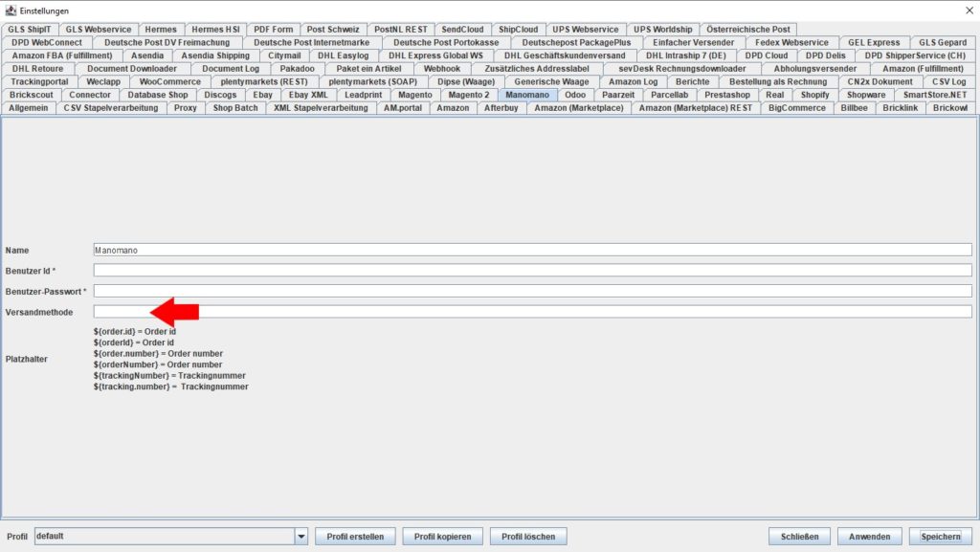Viewport: 980px width, 552px height.
Task: Click the Profil löschen button
Action: coord(528,537)
